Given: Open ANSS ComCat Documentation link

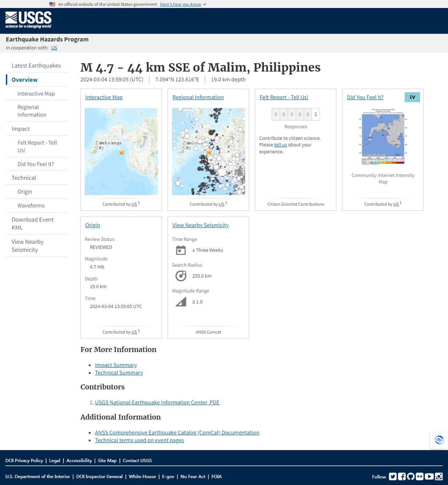Looking at the screenshot, I should tap(177, 433).
